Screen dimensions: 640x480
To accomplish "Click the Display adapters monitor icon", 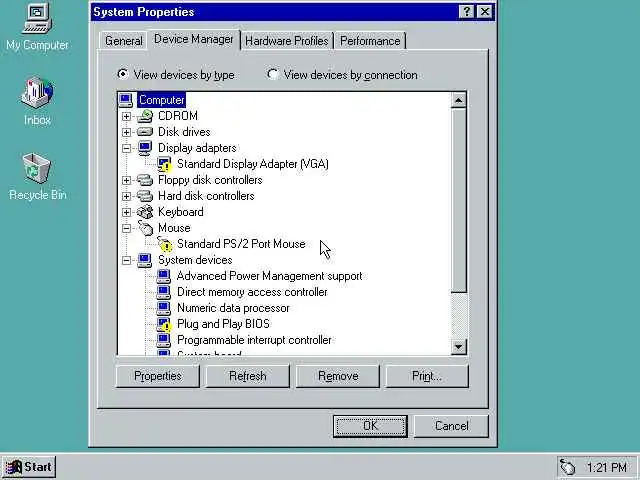I will point(145,148).
